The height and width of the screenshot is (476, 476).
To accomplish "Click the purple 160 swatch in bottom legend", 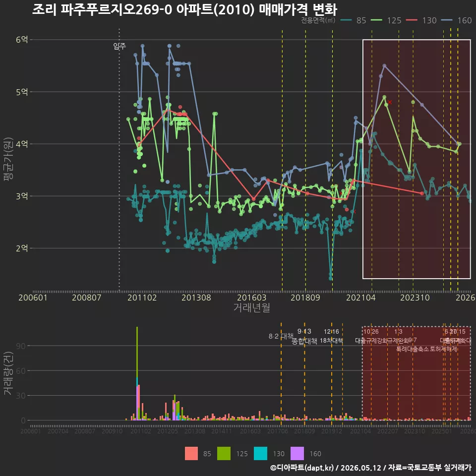I will pyautogui.click(x=297, y=454).
